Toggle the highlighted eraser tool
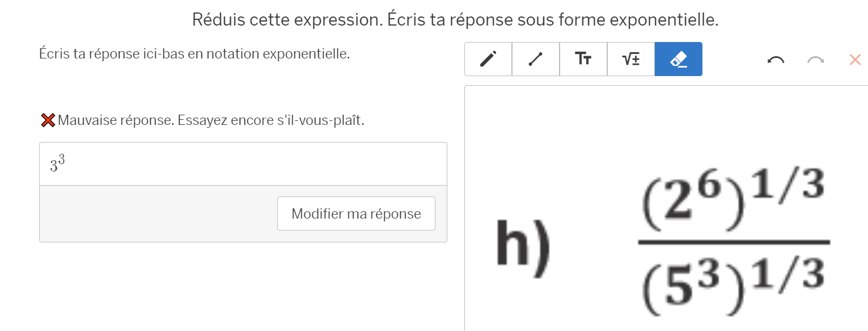 tap(679, 59)
